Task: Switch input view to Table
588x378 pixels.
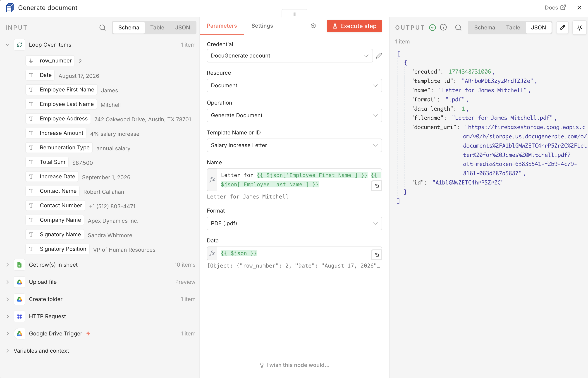Action: pos(157,27)
